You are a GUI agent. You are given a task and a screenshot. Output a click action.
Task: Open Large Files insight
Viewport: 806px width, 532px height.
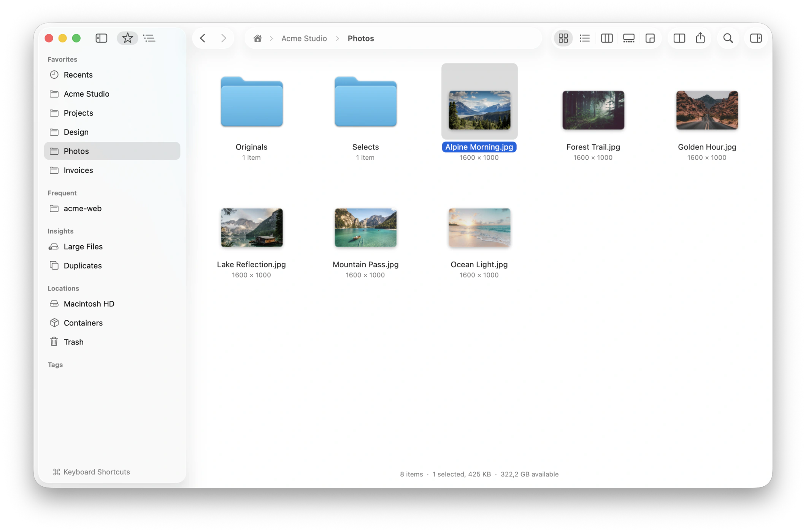(112, 247)
